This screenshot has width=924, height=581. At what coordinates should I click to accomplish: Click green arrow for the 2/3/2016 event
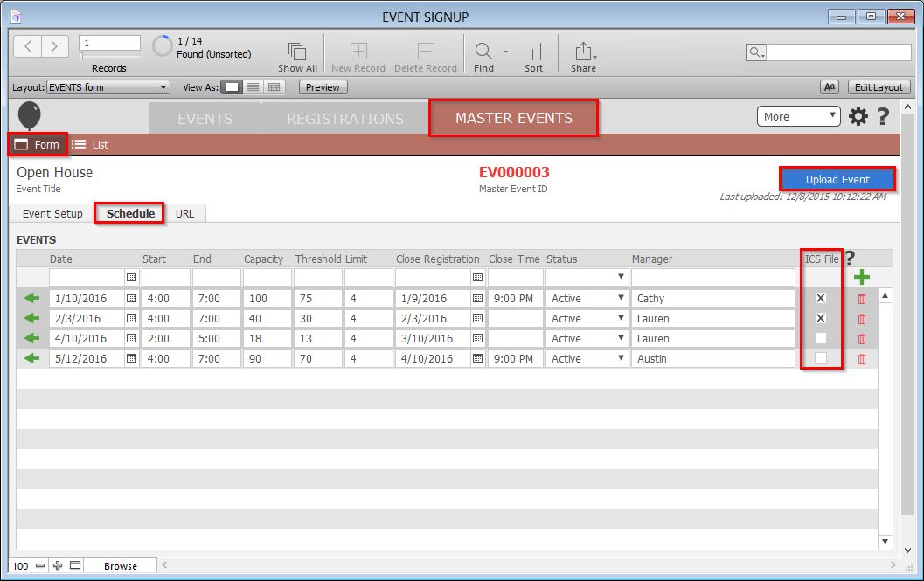pyautogui.click(x=32, y=319)
